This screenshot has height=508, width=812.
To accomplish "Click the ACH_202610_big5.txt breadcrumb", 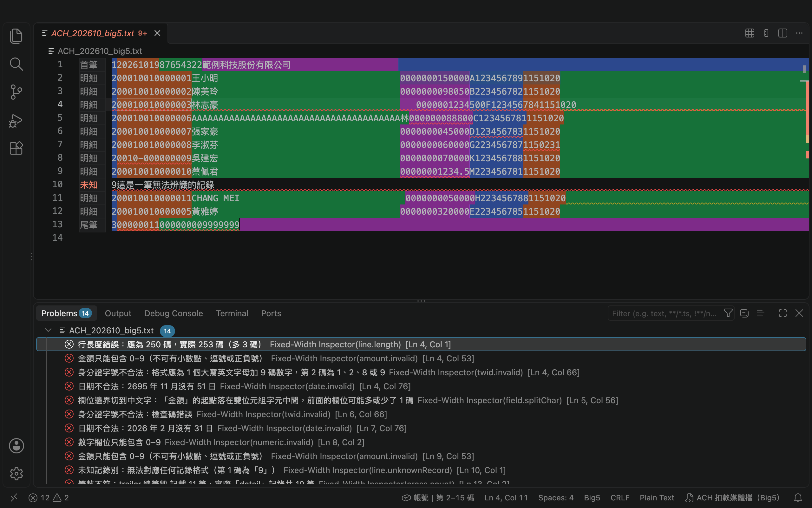I will [95, 51].
